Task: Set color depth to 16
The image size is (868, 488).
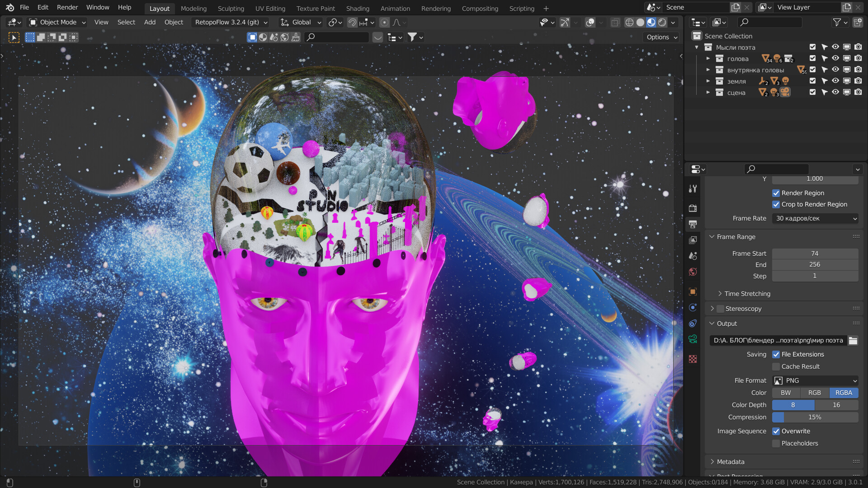Action: (x=836, y=405)
